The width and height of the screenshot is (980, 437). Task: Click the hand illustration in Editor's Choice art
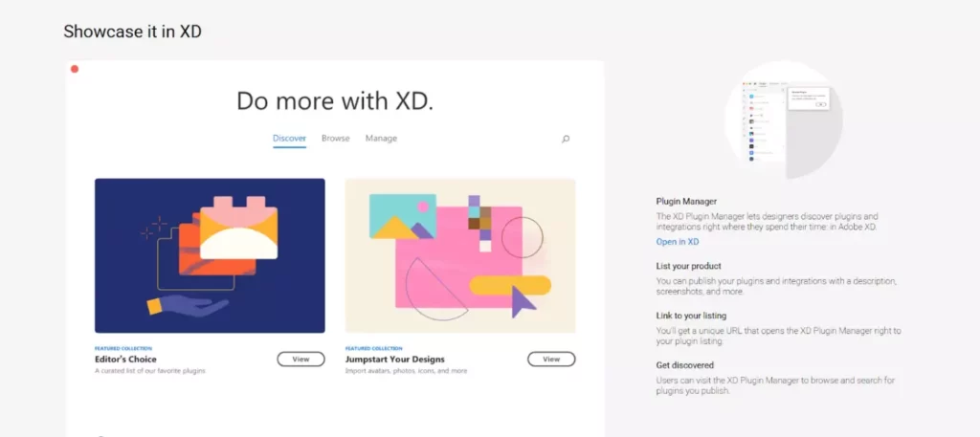click(x=189, y=305)
